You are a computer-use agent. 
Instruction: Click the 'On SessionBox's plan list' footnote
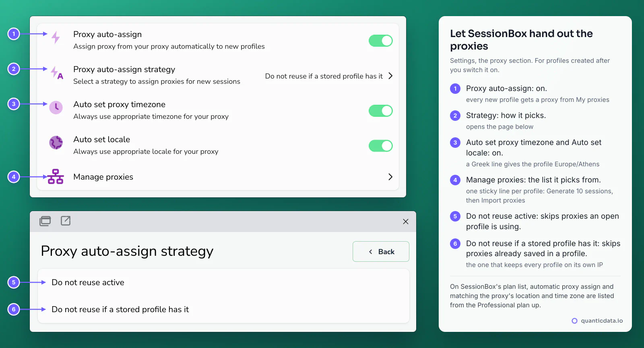click(532, 296)
